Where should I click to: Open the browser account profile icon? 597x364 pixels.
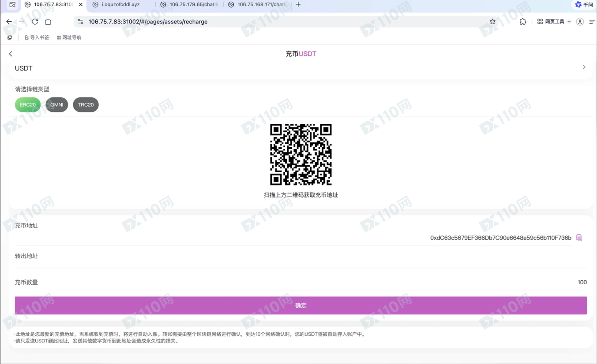pyautogui.click(x=580, y=21)
